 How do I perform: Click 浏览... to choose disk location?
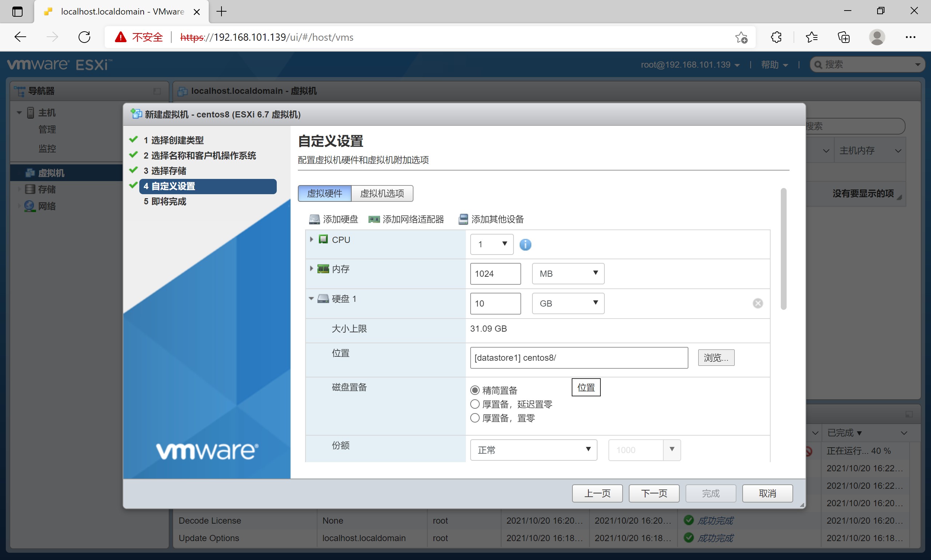coord(715,357)
